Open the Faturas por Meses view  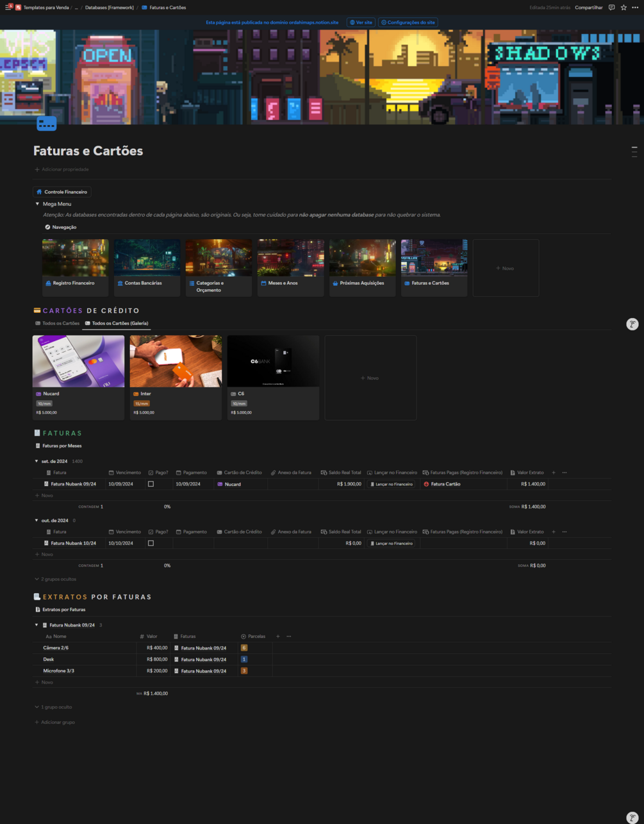click(58, 446)
